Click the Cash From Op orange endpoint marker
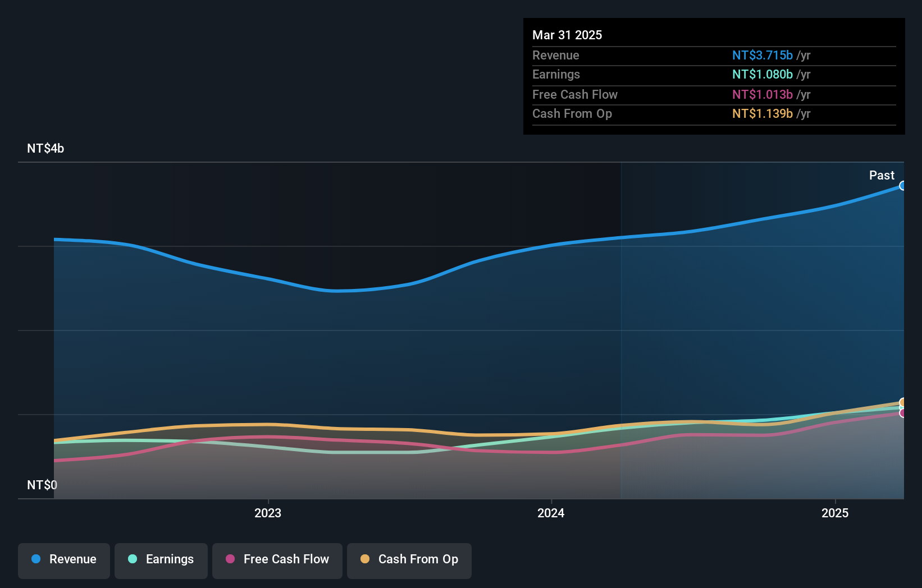The width and height of the screenshot is (922, 588). click(903, 402)
